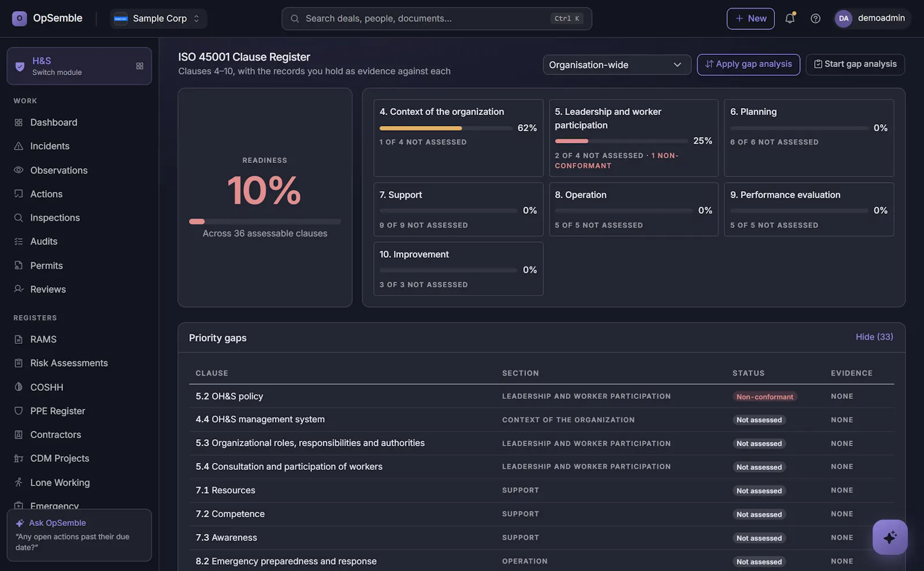Viewport: 924px width, 571px height.
Task: Click the Contractors building icon
Action: pos(18,435)
